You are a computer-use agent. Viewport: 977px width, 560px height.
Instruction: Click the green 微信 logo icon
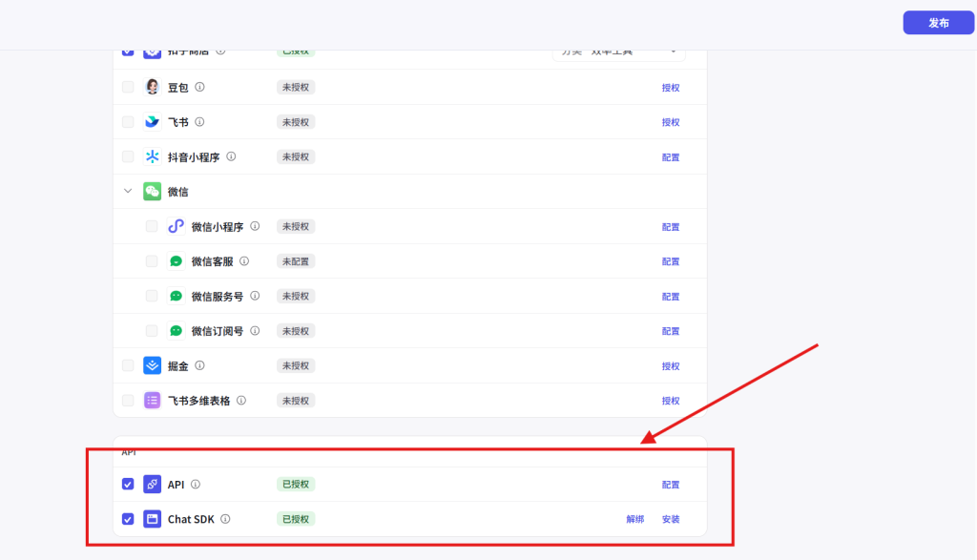click(x=152, y=191)
